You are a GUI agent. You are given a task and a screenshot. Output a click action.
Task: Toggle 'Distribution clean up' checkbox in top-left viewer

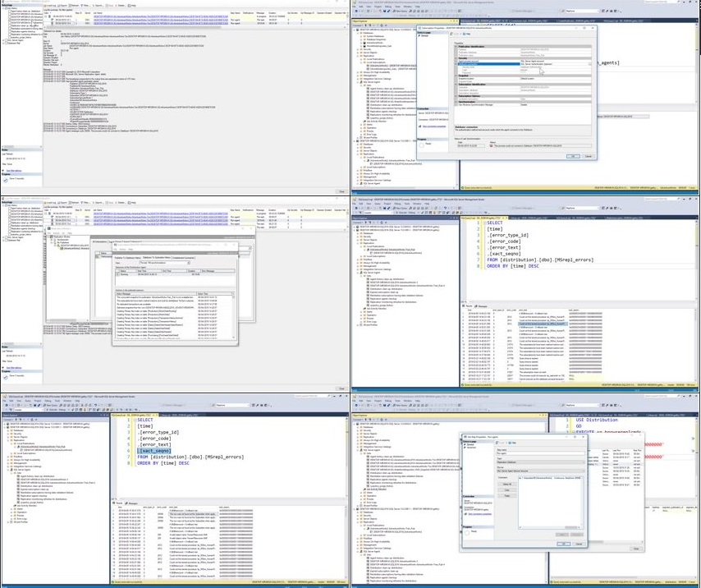(x=11, y=26)
